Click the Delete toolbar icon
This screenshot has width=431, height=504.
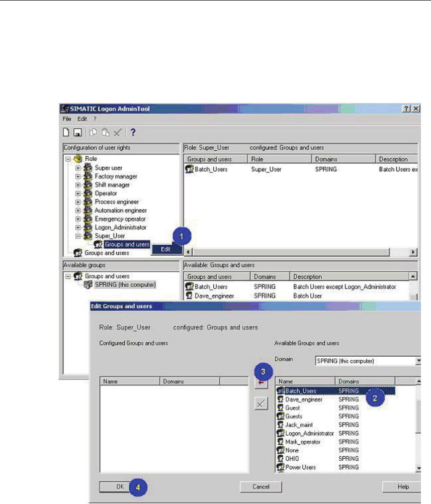tap(118, 132)
